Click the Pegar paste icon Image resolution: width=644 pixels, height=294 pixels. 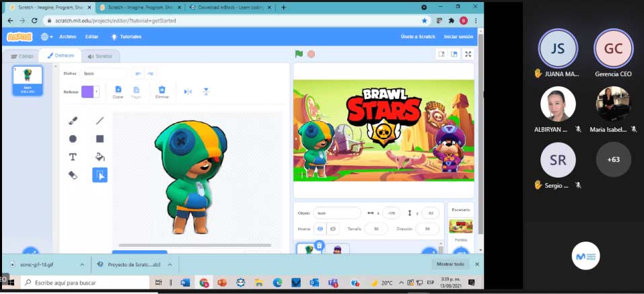tap(137, 92)
